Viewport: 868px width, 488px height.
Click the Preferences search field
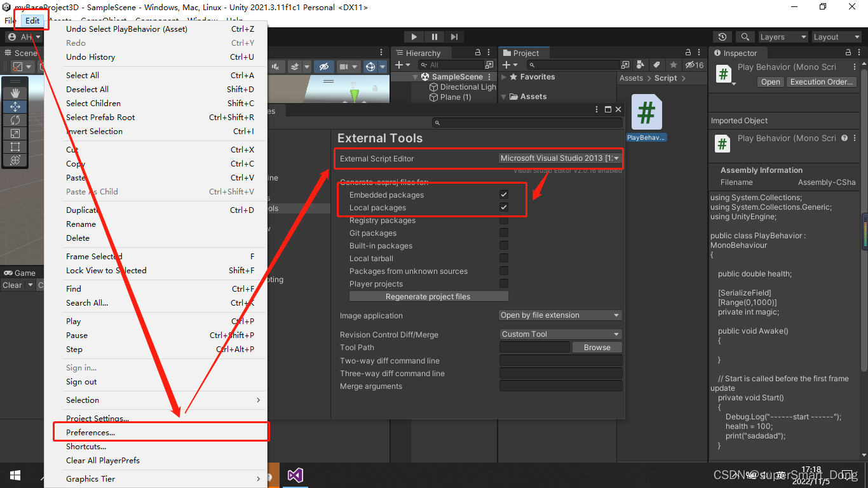tap(528, 123)
